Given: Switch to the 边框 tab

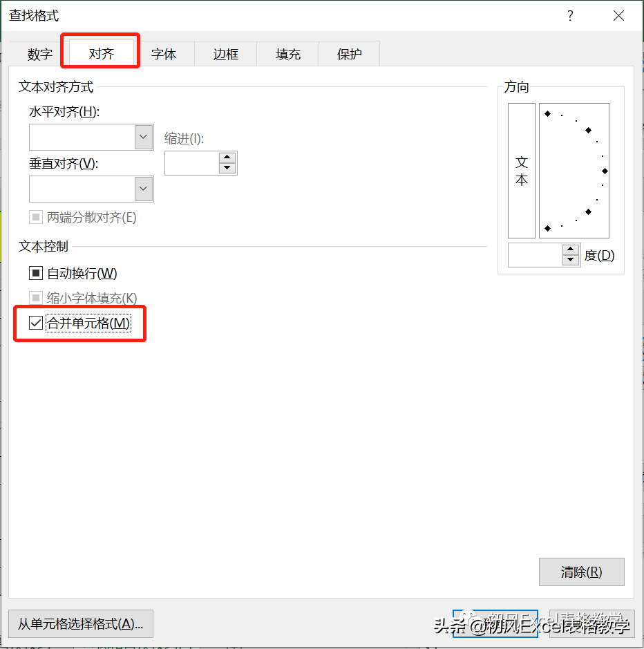Looking at the screenshot, I should point(225,54).
